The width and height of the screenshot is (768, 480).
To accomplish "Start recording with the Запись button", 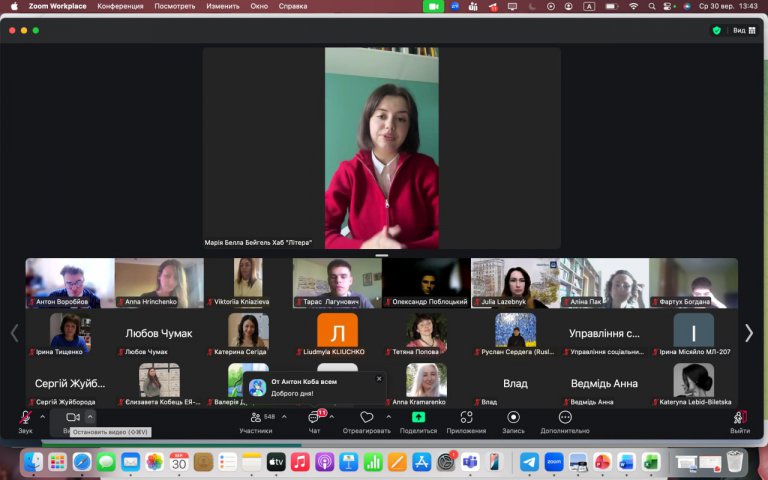I will [x=513, y=422].
